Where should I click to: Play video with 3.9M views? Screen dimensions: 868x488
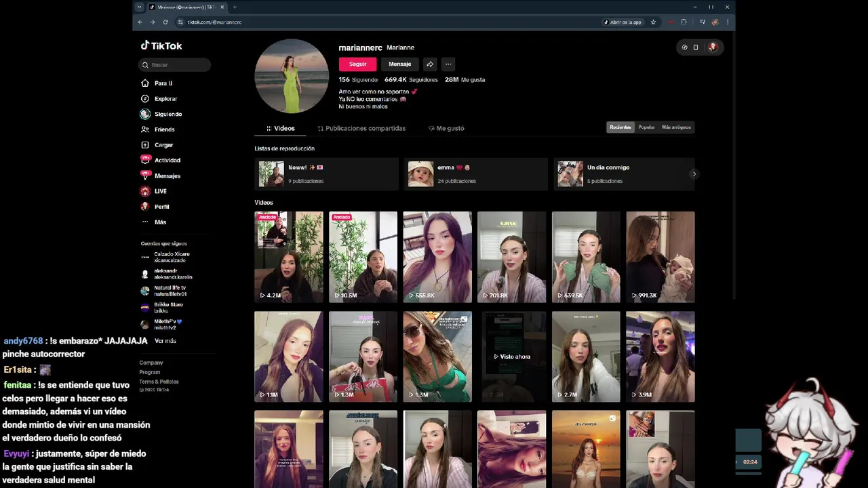coord(660,357)
